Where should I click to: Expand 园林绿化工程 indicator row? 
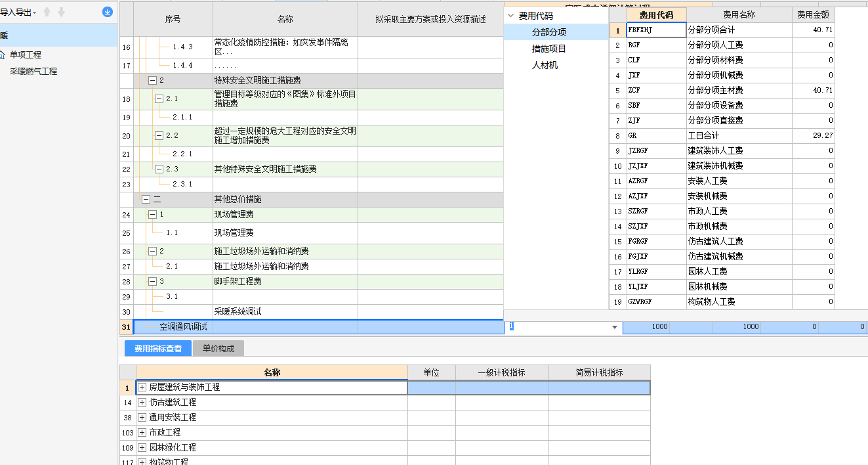[x=142, y=447]
